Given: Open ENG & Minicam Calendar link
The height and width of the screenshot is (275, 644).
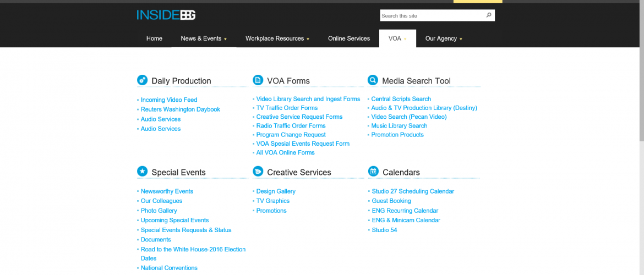Looking at the screenshot, I should point(406,220).
